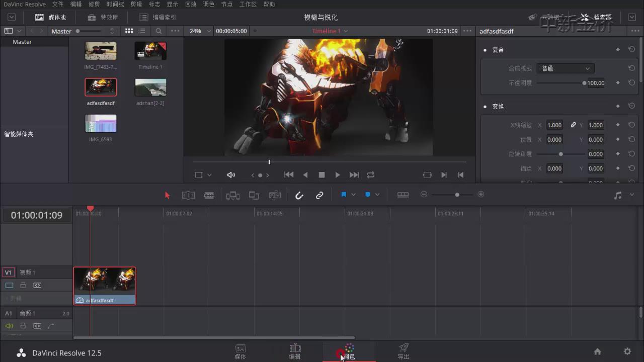Open the Edit Index (编辑索引) button
The image size is (644, 362).
[157, 17]
